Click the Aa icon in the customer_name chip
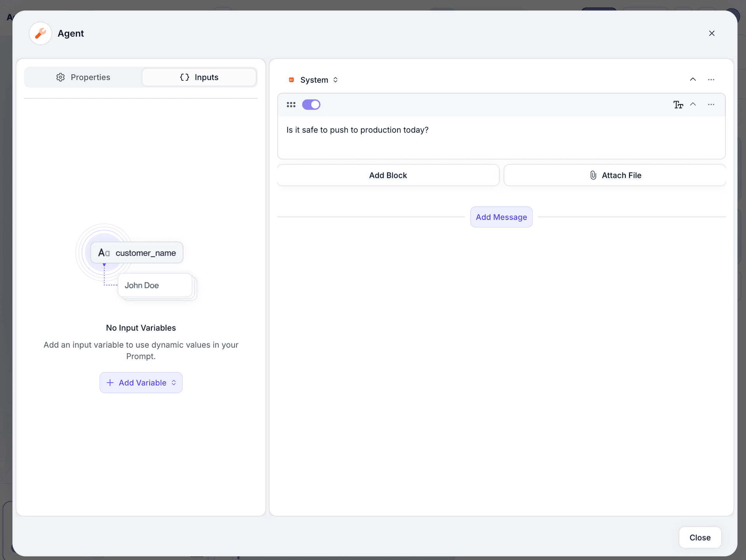 point(104,252)
